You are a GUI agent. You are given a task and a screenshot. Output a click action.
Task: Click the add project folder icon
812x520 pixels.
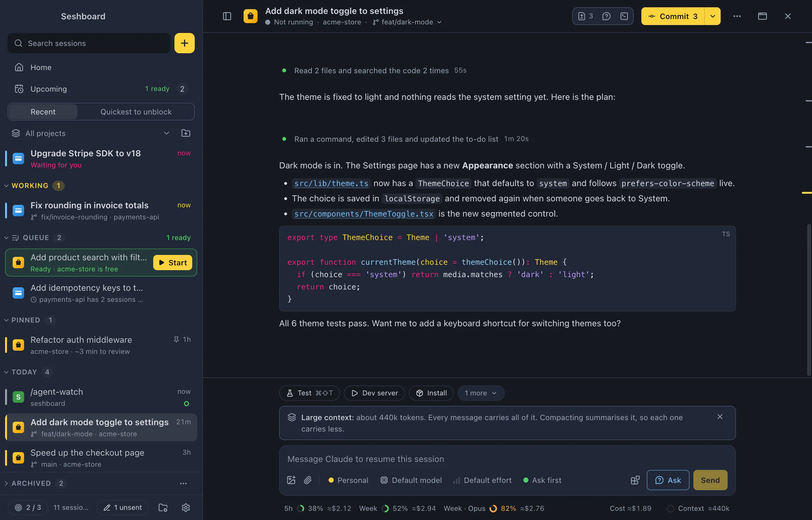pyautogui.click(x=186, y=133)
